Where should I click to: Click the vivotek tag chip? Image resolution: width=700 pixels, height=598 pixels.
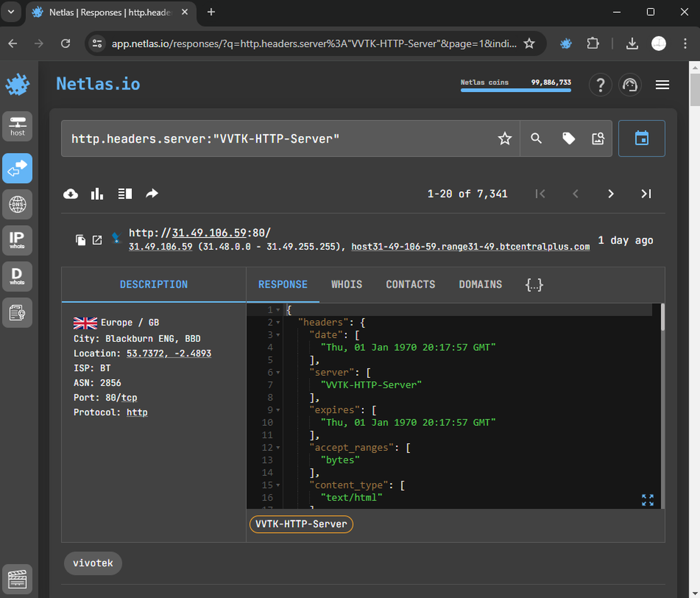pos(93,563)
